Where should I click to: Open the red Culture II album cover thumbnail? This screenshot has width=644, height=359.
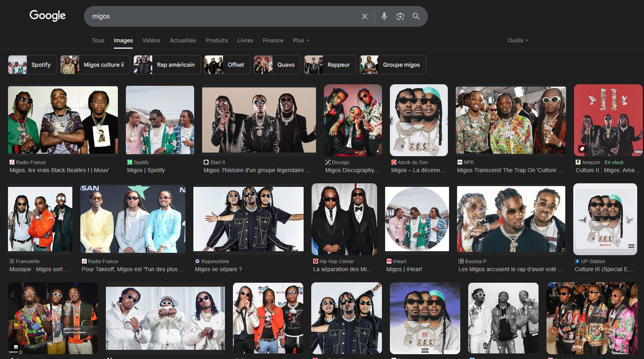[608, 120]
